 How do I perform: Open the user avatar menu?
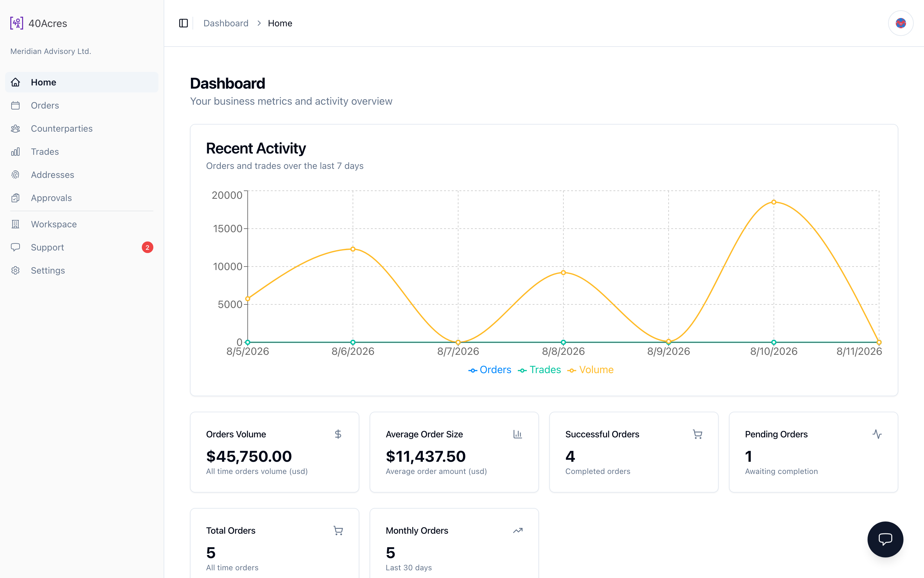900,23
